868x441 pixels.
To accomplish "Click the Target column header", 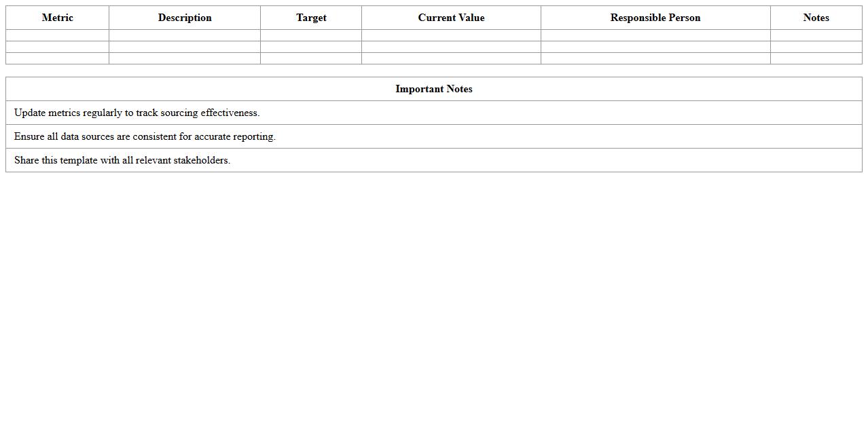I will (x=311, y=18).
